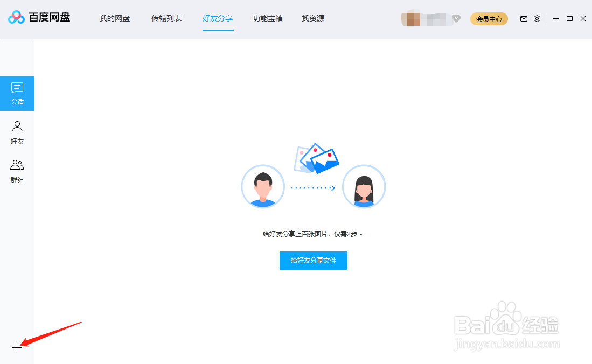Select the 好友分享 tab
592x364 pixels.
218,18
